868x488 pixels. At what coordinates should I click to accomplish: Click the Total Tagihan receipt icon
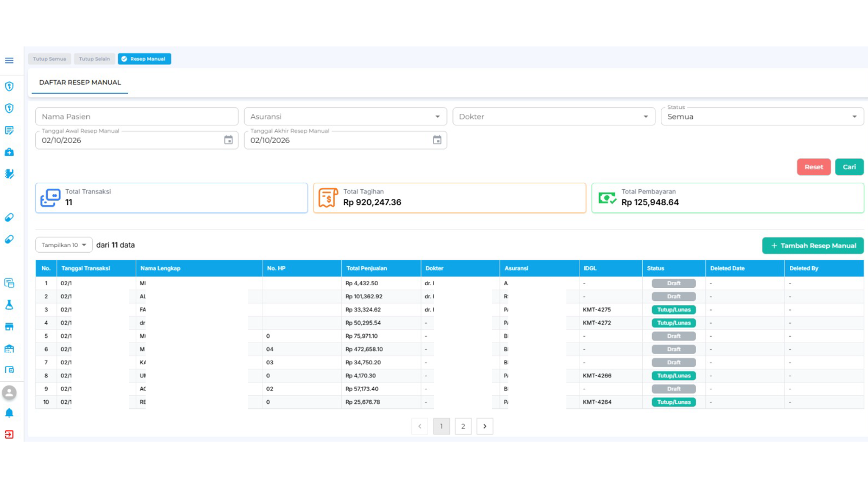click(x=328, y=198)
